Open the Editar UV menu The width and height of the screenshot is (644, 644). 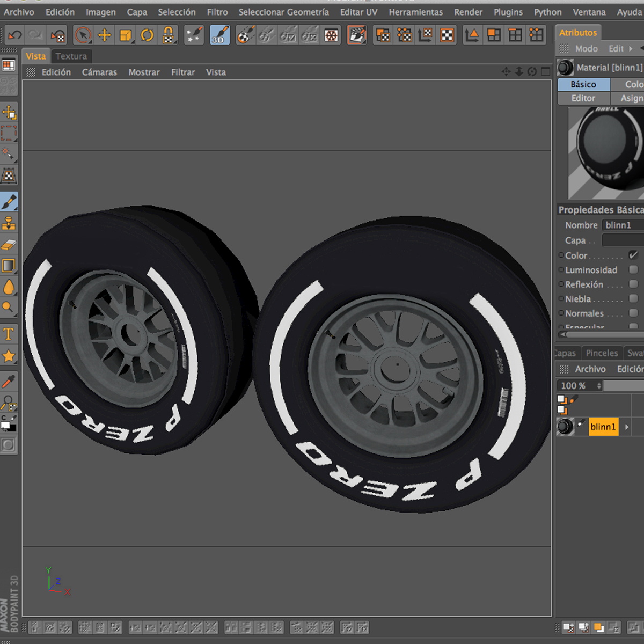(x=358, y=12)
